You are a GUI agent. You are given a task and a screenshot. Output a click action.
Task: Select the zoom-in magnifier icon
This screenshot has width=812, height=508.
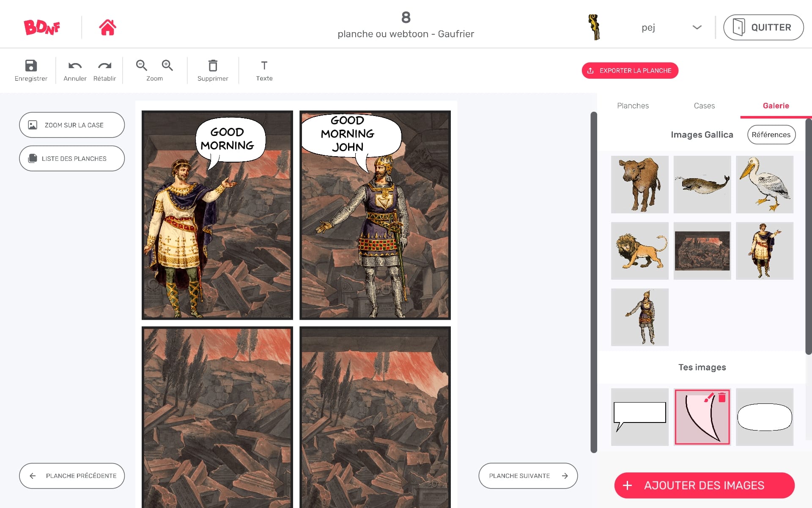click(x=167, y=65)
